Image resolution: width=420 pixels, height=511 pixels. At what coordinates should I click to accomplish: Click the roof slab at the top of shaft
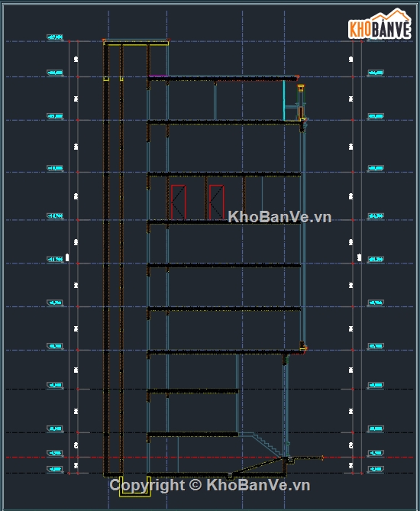tap(136, 41)
